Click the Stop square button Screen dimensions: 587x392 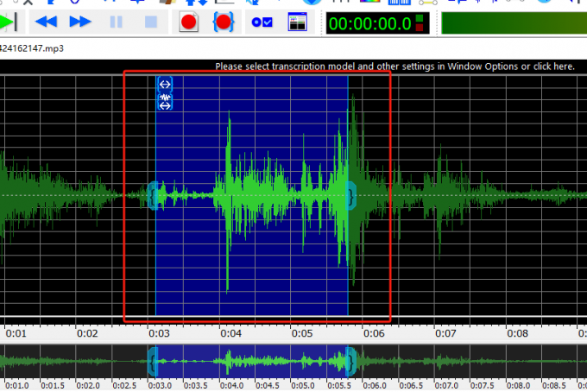coord(150,22)
